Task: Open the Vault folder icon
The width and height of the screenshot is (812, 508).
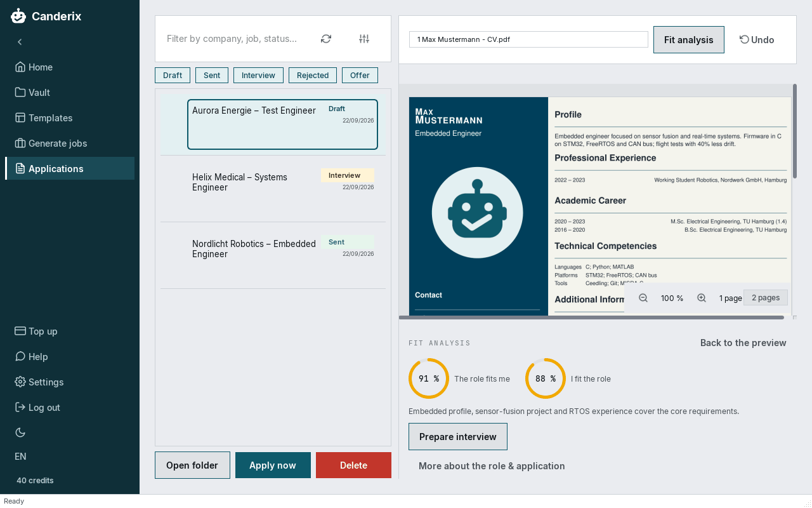Action: click(x=20, y=93)
